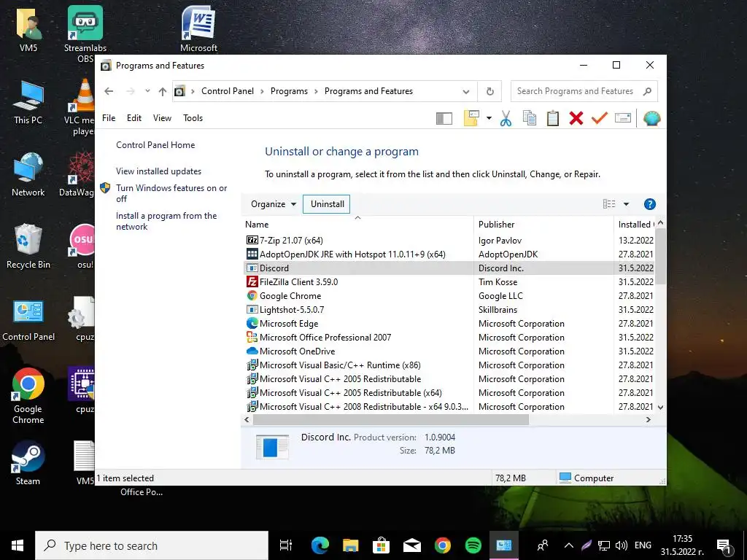The width and height of the screenshot is (747, 560).
Task: Click the red X Delete toolbar icon
Action: 576,118
